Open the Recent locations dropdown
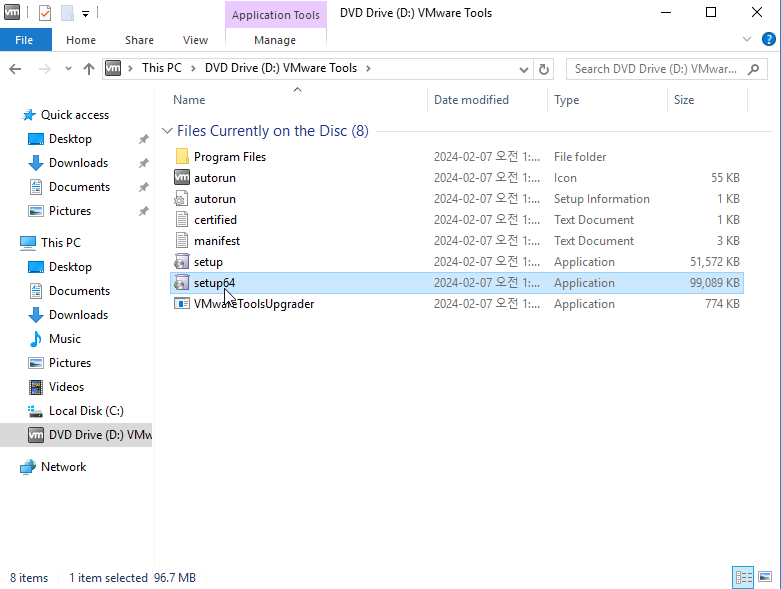The image size is (781, 589). pos(68,69)
